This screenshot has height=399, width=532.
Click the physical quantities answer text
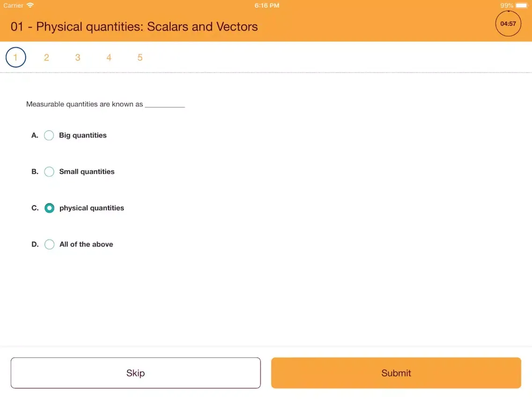tap(92, 208)
